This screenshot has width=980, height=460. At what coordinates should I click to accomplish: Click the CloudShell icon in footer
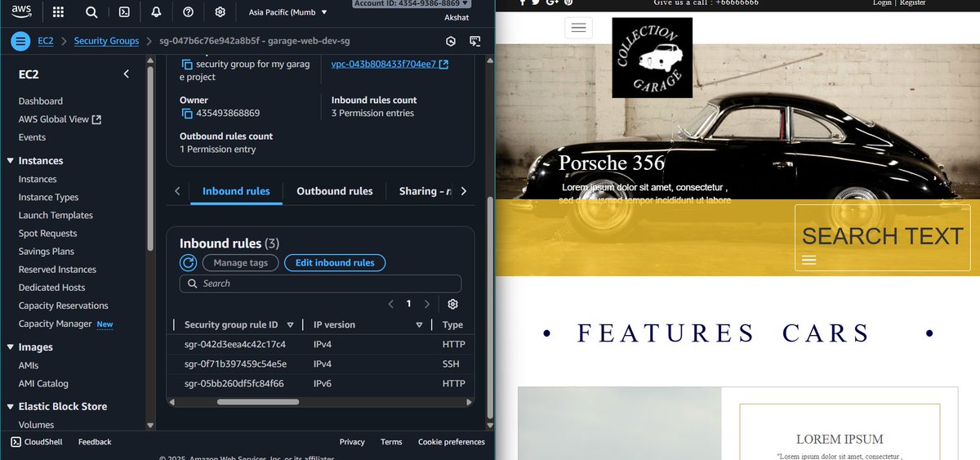point(16,442)
